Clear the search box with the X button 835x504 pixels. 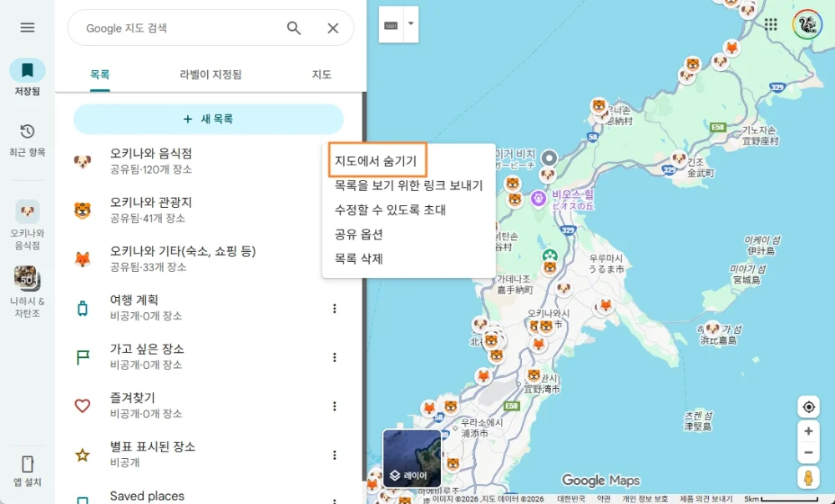tap(332, 28)
